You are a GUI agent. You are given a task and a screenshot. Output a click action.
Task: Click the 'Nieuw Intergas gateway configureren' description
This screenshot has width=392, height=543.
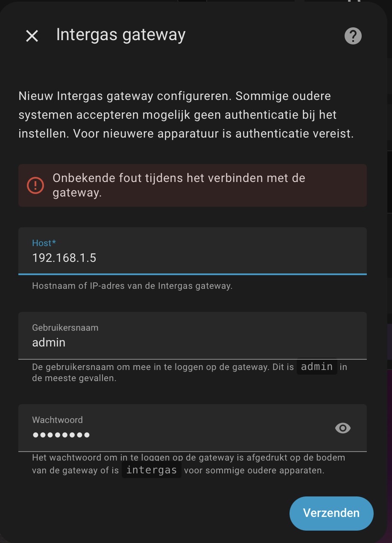pyautogui.click(x=186, y=114)
